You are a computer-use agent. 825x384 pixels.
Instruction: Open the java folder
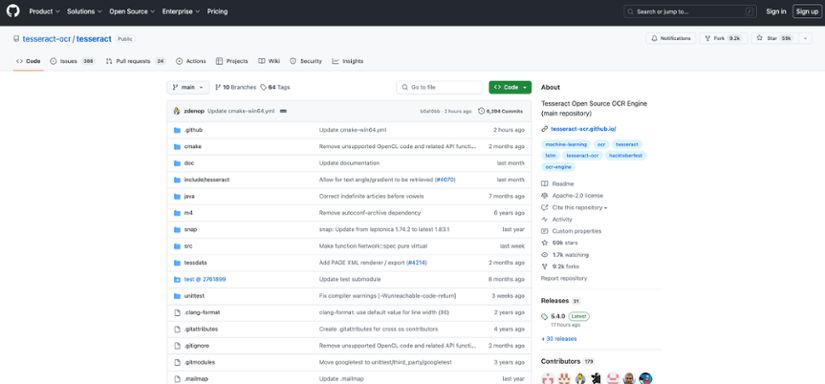(x=189, y=196)
